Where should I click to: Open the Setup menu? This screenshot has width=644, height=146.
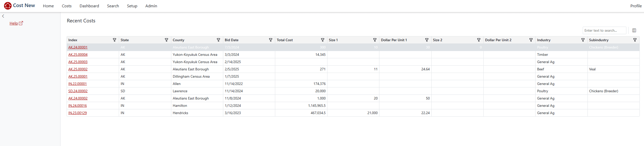132,6
